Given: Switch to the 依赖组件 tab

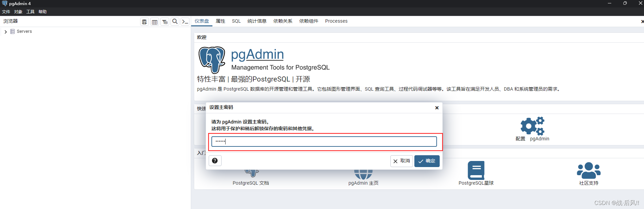Looking at the screenshot, I should point(309,21).
